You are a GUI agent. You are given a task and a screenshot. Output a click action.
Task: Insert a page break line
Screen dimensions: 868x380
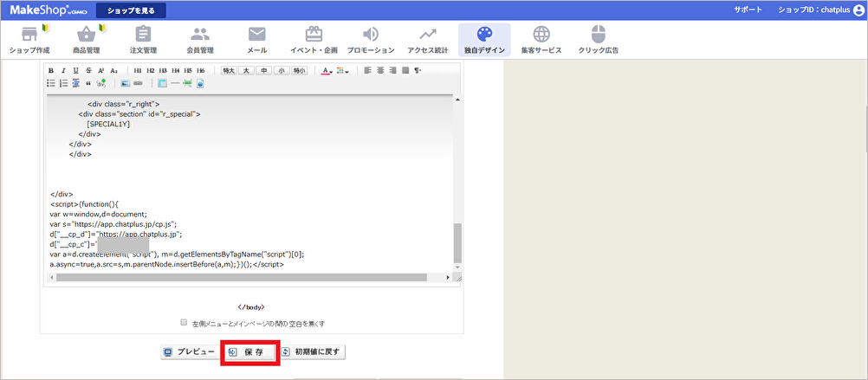(187, 83)
